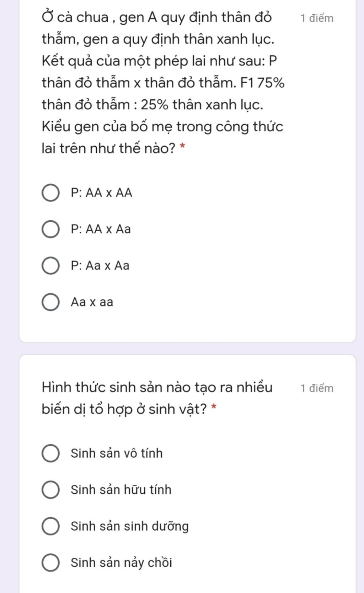364x593 pixels.
Task: Click the tomato gene question text
Action: pyautogui.click(x=163, y=83)
